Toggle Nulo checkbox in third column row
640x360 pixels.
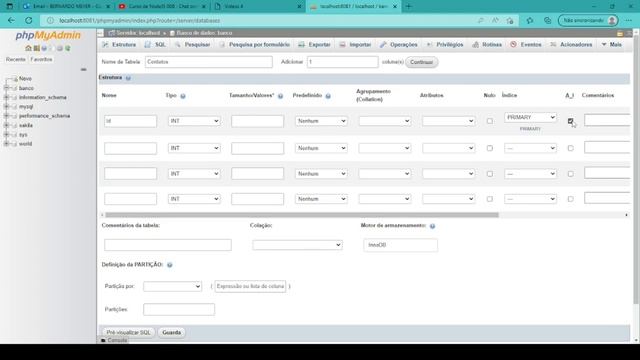[x=489, y=174]
